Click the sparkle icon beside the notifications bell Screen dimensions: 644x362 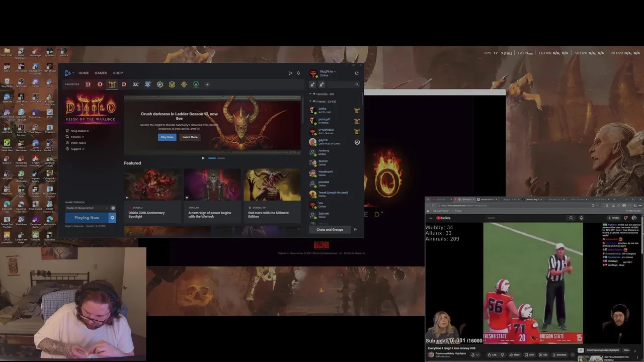coord(290,73)
